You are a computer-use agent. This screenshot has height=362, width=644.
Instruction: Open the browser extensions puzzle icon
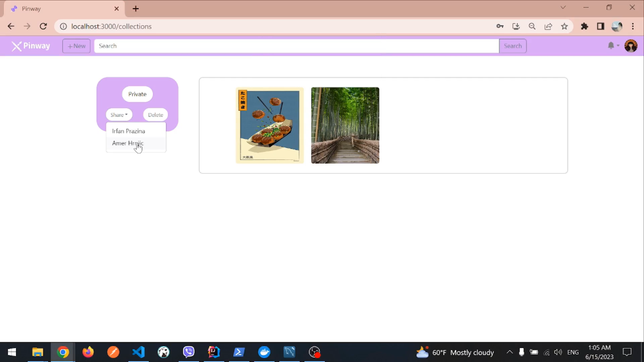point(584,26)
